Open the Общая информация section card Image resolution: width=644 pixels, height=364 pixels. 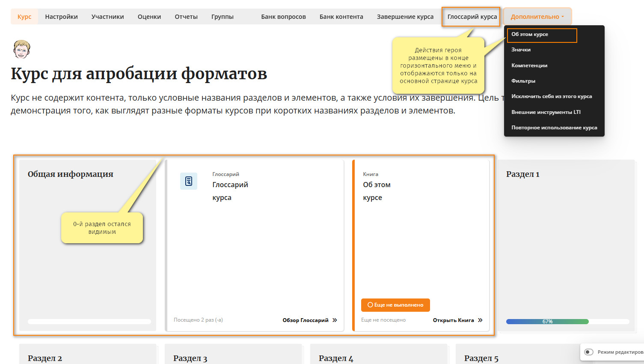coord(88,245)
